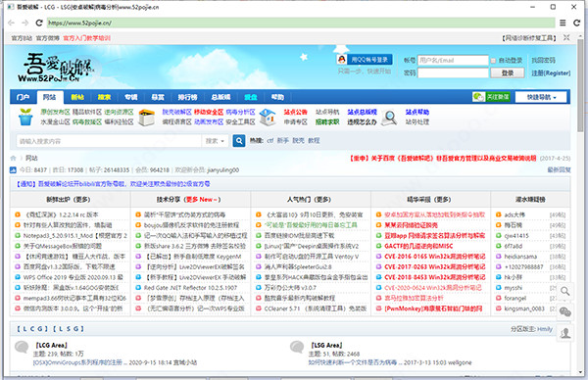Click the user kingsman_0083
This screenshot has height=380, width=588.
pos(524,309)
